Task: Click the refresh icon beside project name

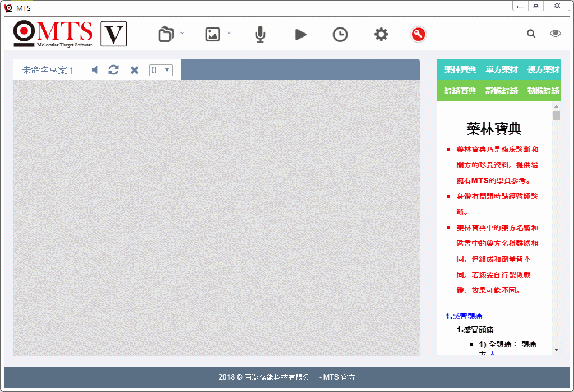Action: click(114, 70)
